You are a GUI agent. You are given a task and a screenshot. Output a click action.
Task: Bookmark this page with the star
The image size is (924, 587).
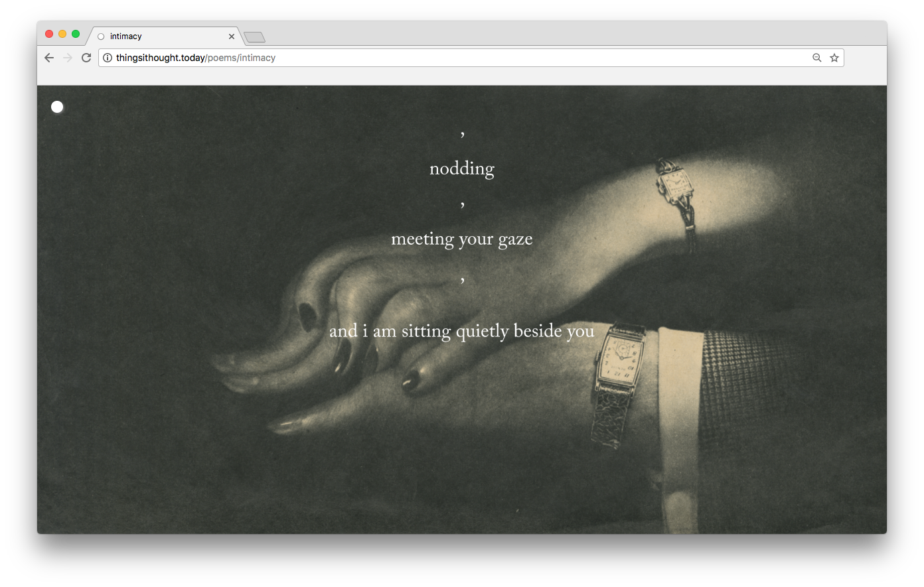(x=834, y=58)
